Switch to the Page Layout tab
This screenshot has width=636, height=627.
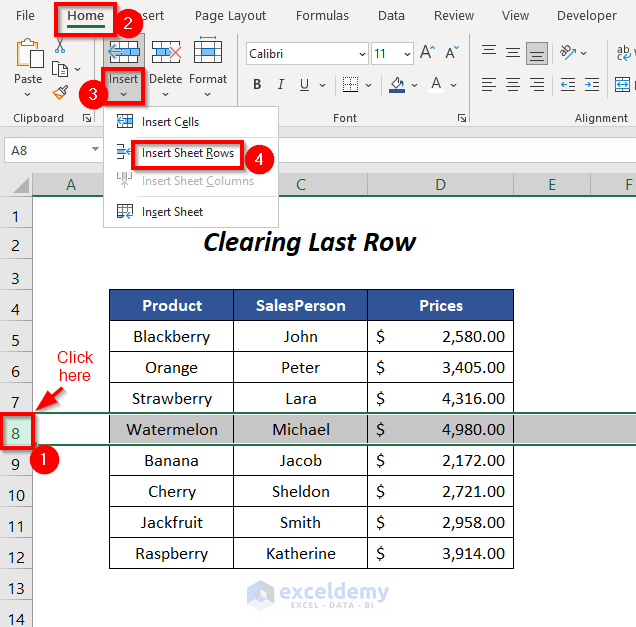(x=230, y=15)
